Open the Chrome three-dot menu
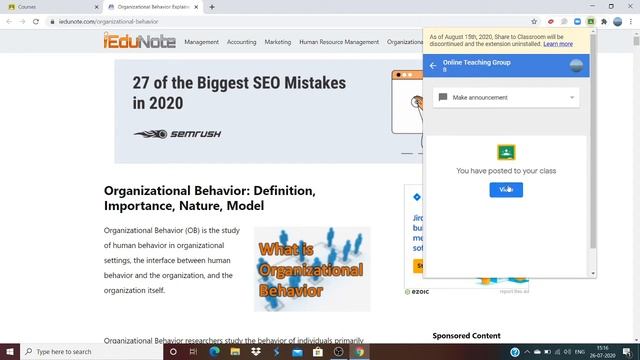Image resolution: width=640 pixels, height=360 pixels. click(x=631, y=22)
